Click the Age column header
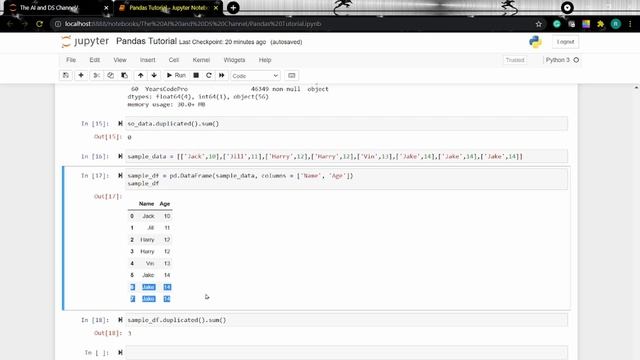640x360 pixels. 164,204
